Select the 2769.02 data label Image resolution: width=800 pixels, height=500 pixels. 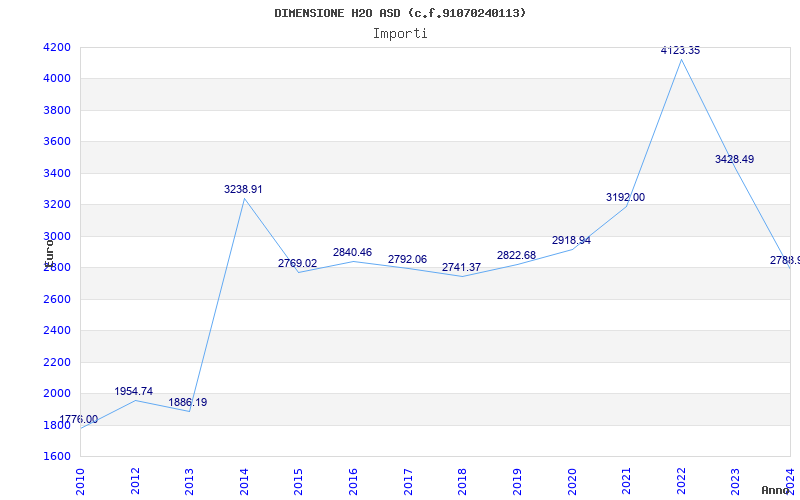tap(297, 263)
